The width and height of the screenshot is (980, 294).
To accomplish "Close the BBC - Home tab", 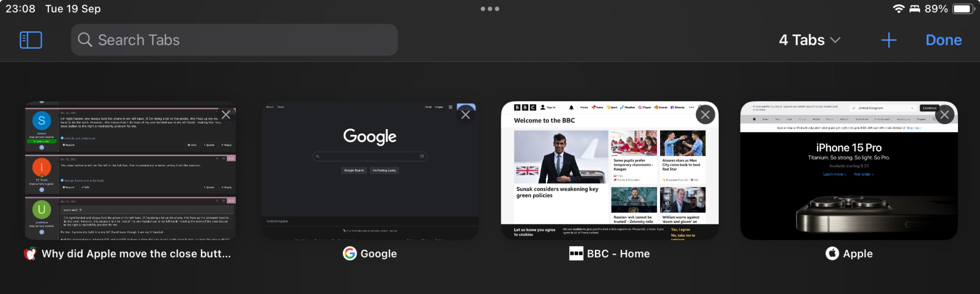I will click(705, 115).
